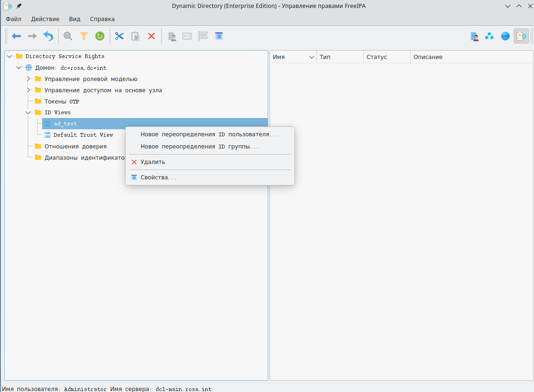This screenshot has height=392, width=534.
Task: Open Свойства from the context menu
Action: pos(158,178)
